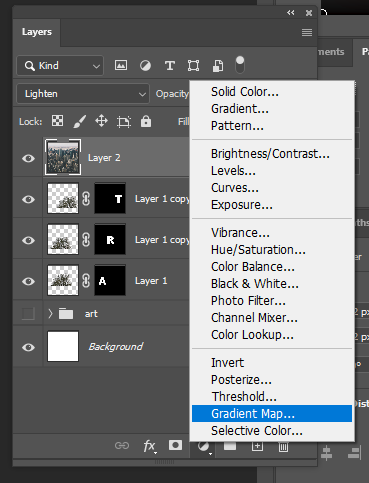Hide Layer 1 copy with R mask
Screen dimensions: 369x483
coord(28,240)
